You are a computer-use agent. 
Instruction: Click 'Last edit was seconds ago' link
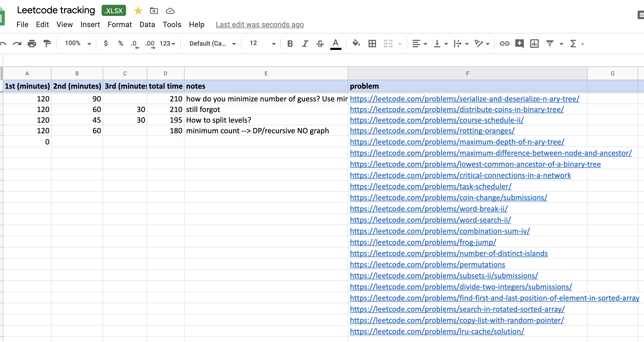260,24
